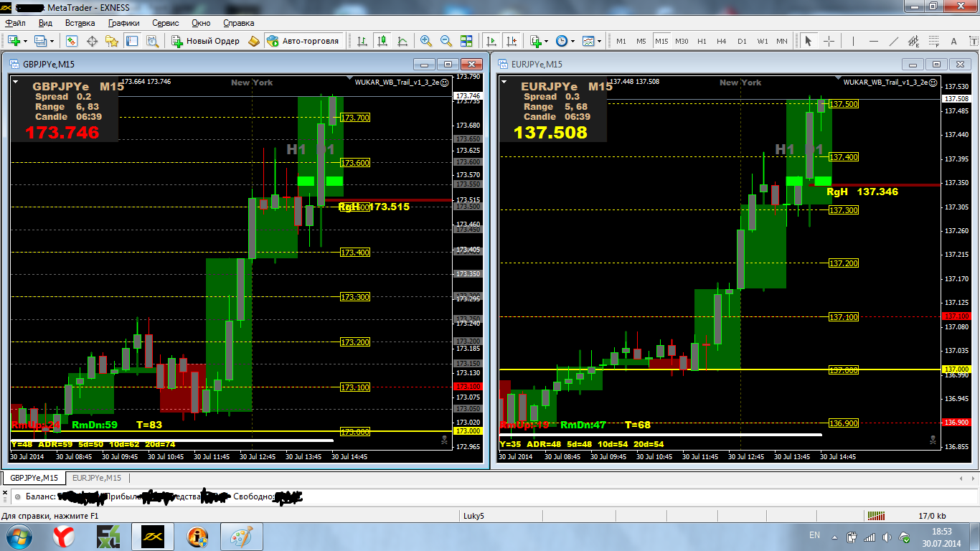Click the Luky5 profile in status bar

click(474, 515)
